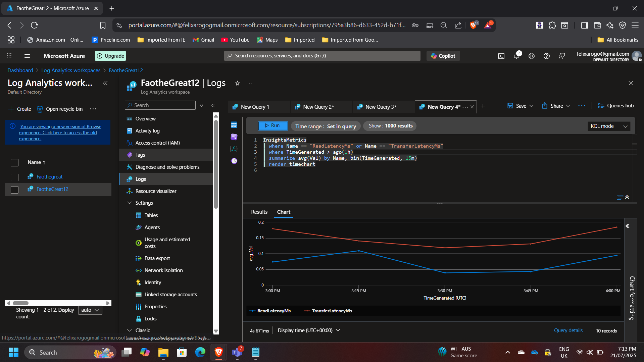644x362 pixels.
Task: Switch to the Results tab
Action: point(259,212)
